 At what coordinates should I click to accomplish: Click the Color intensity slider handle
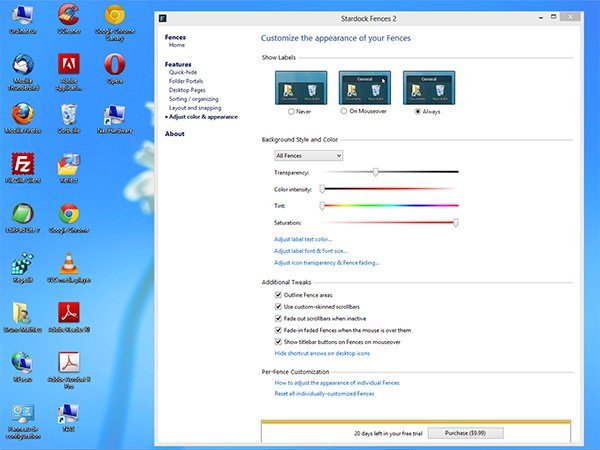(322, 189)
